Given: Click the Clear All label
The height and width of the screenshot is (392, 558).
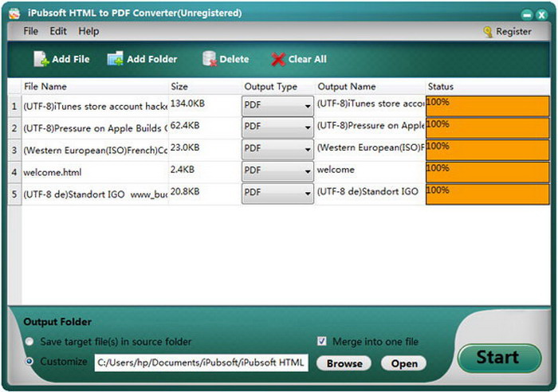Looking at the screenshot, I should tap(308, 59).
